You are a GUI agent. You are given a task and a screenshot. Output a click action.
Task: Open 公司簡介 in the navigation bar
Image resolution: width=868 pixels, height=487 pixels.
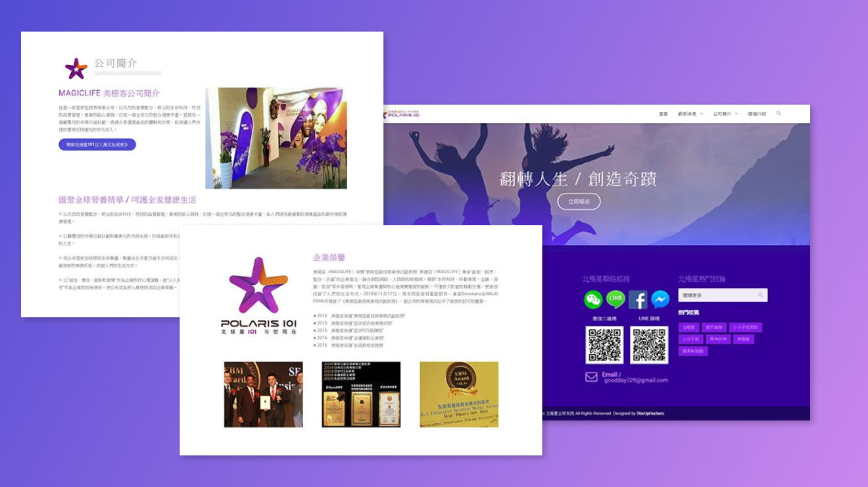point(722,114)
